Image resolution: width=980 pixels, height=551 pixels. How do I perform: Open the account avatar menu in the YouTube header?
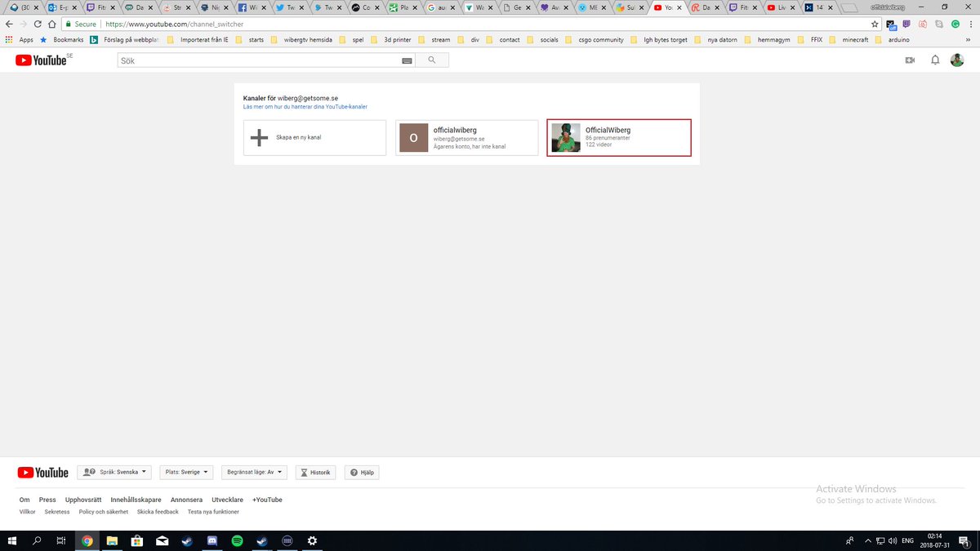(x=957, y=60)
